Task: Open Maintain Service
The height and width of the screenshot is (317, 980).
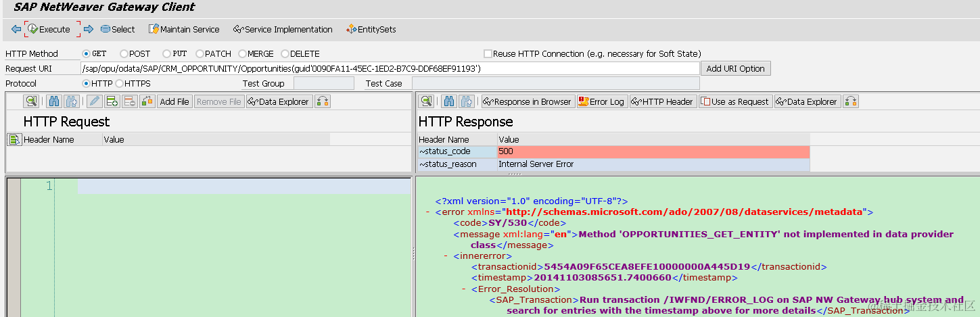Action: [x=184, y=29]
